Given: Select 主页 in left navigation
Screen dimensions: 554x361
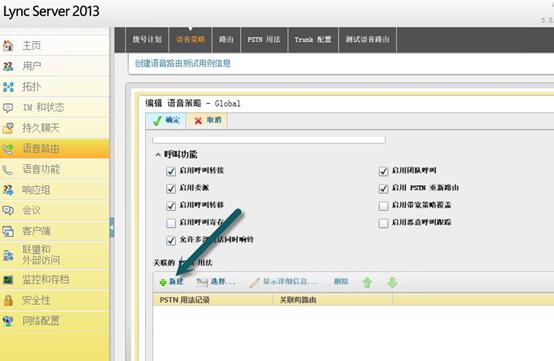Looking at the screenshot, I should pos(55,46).
